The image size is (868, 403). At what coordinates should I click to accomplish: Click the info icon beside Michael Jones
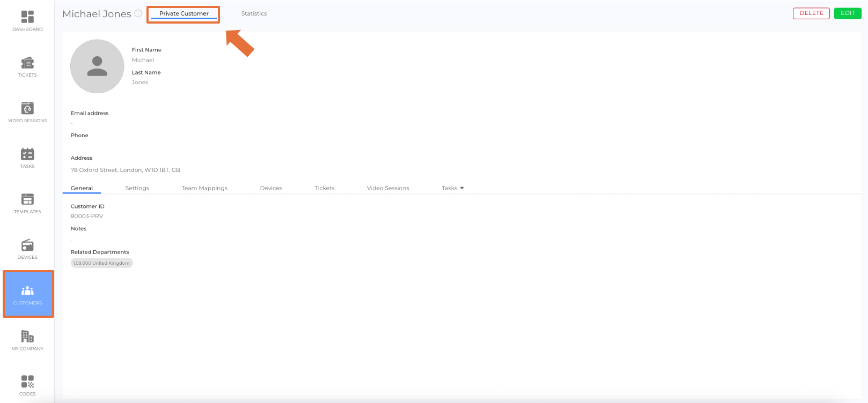pyautogui.click(x=138, y=13)
